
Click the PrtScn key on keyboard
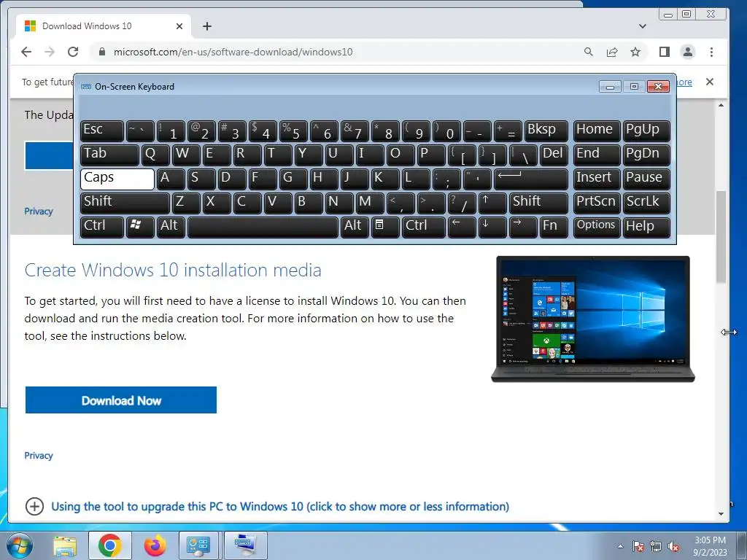click(x=597, y=203)
